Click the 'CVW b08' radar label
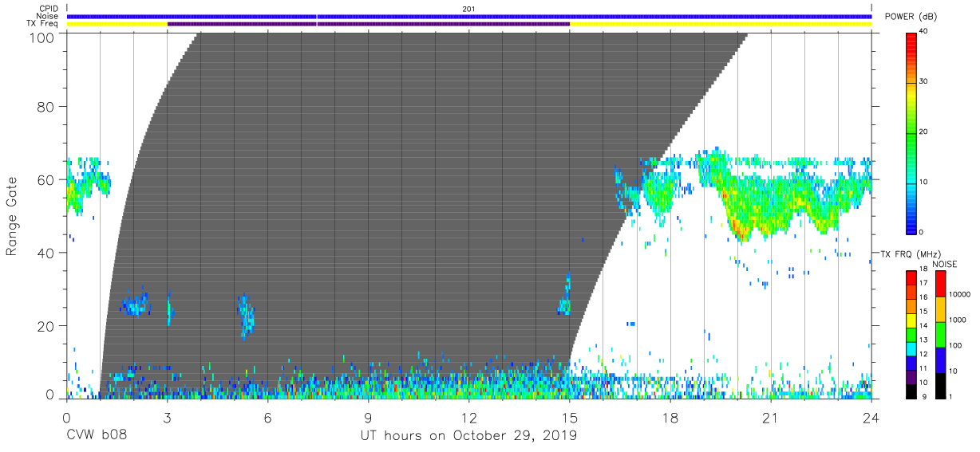Image resolution: width=980 pixels, height=452 pixels. 97,435
